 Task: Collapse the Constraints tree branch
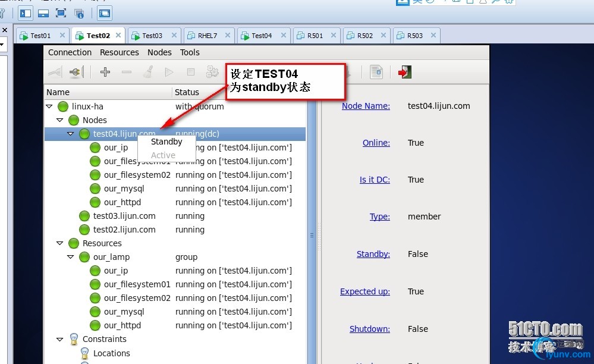pos(60,340)
